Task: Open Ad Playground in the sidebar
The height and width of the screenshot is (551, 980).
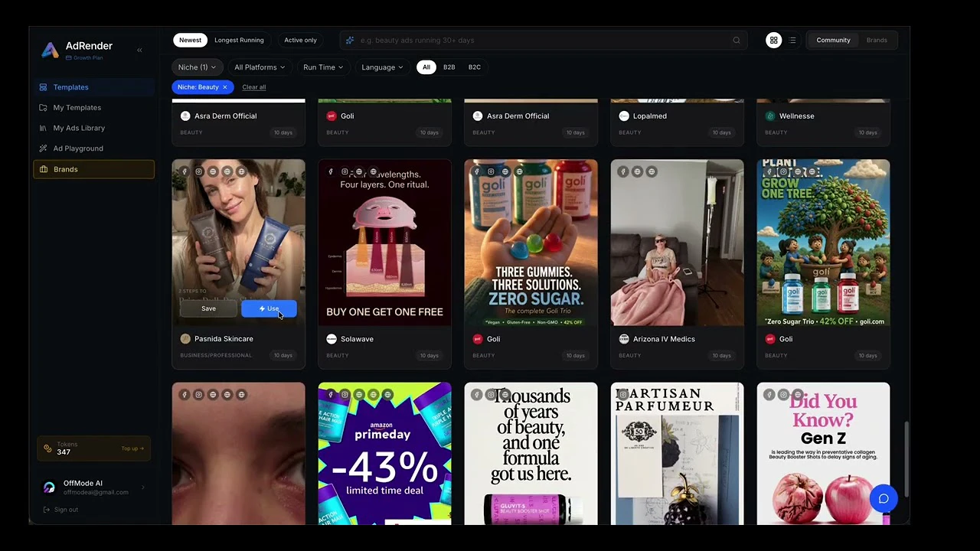Action: 93,148
